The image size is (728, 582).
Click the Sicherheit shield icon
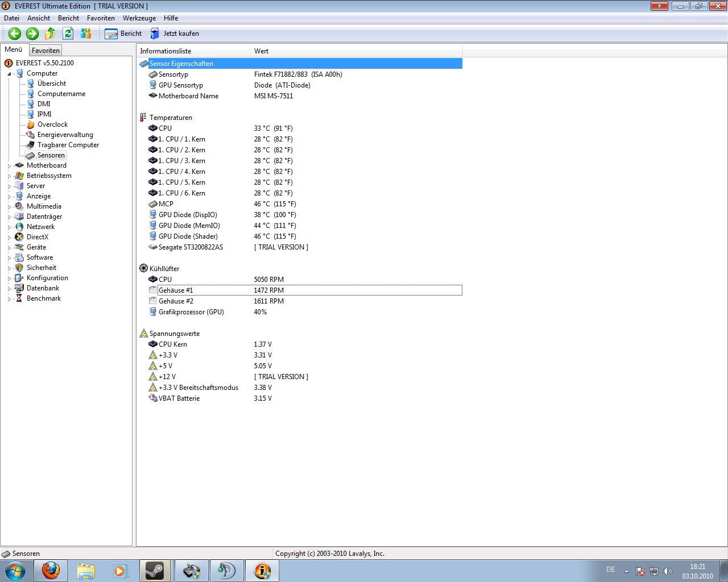coord(19,268)
